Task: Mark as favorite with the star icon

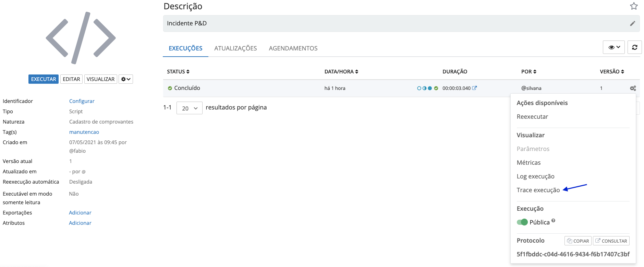Action: pos(634,6)
